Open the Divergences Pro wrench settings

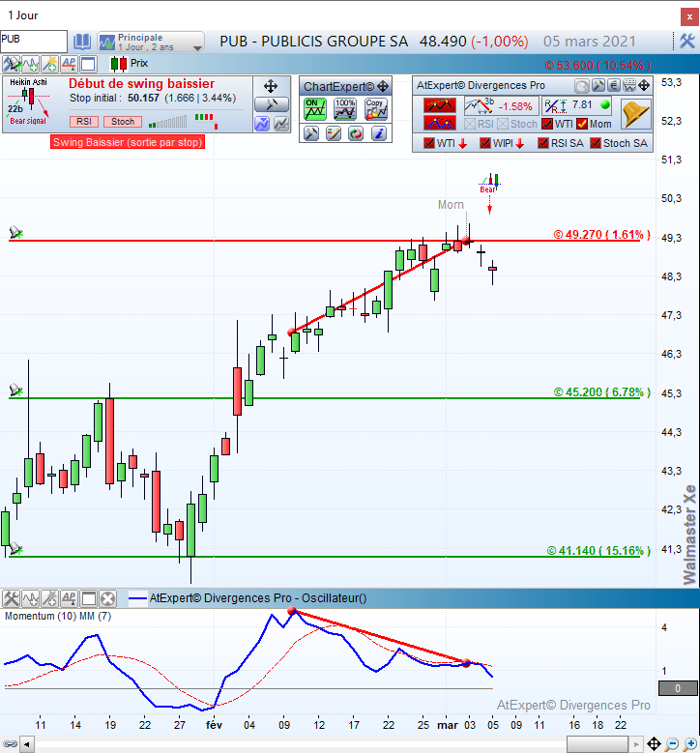coord(598,85)
